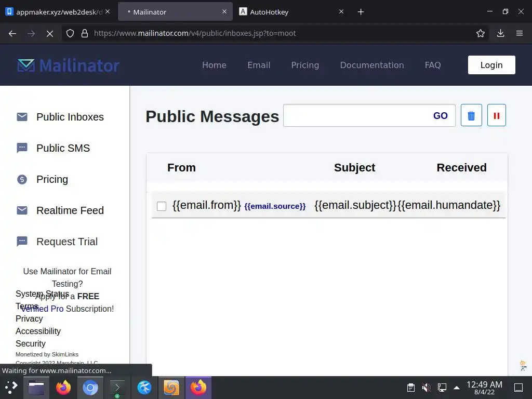Click the site security padlock icon
This screenshot has height=399, width=532.
click(85, 33)
